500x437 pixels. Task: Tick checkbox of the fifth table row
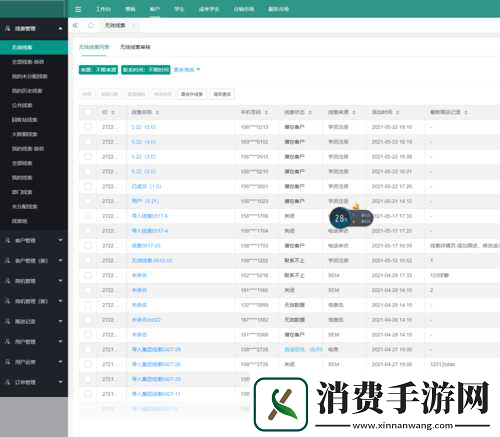click(88, 186)
